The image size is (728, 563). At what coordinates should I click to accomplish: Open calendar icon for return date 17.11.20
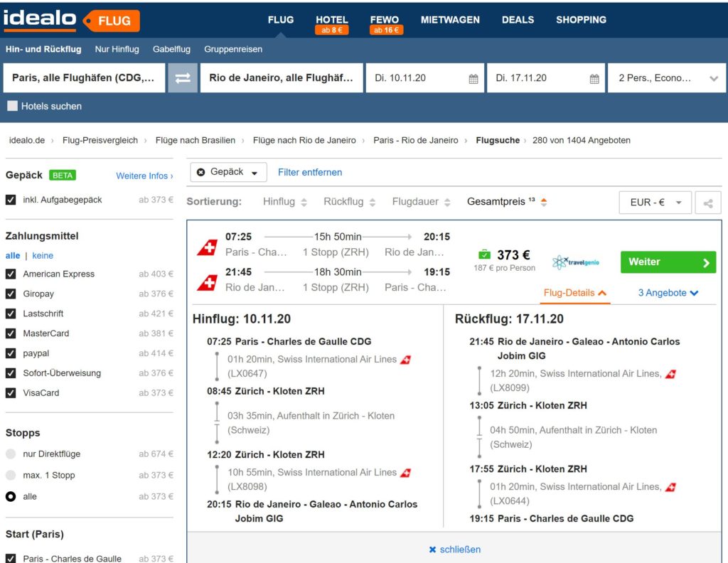[x=594, y=78]
